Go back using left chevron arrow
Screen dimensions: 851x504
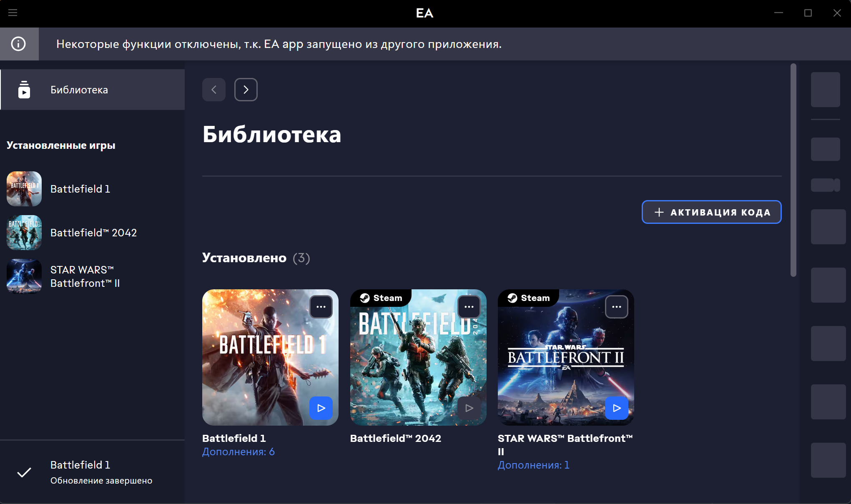(x=214, y=90)
